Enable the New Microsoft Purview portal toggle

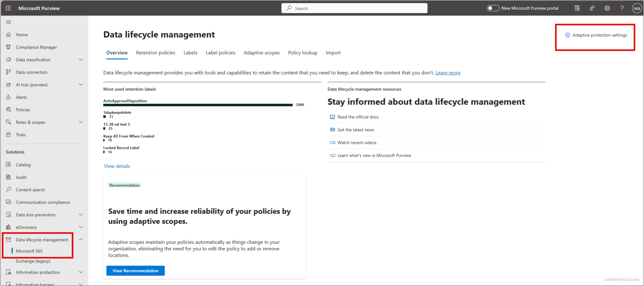(493, 8)
